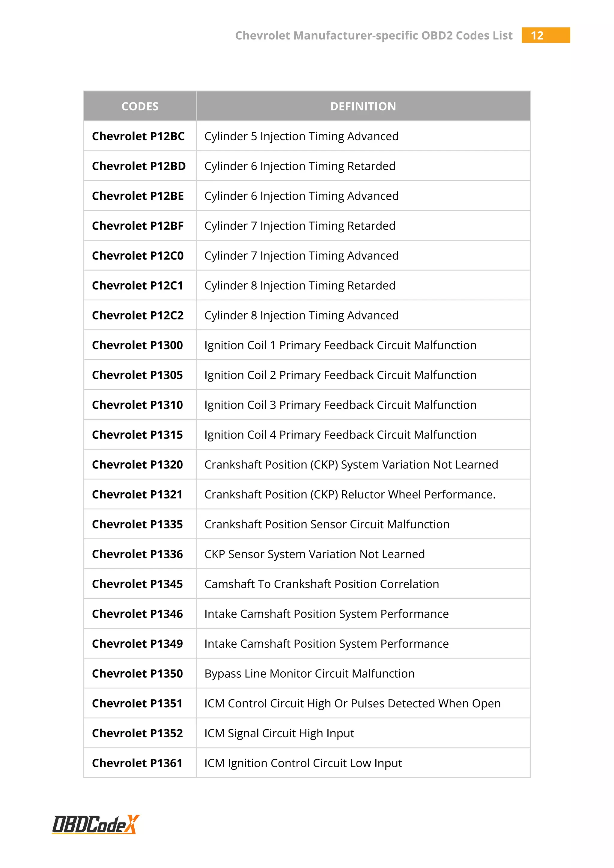The height and width of the screenshot is (868, 614).
Task: Click the Chevrolet P12C2 code cell
Action: 138,315
